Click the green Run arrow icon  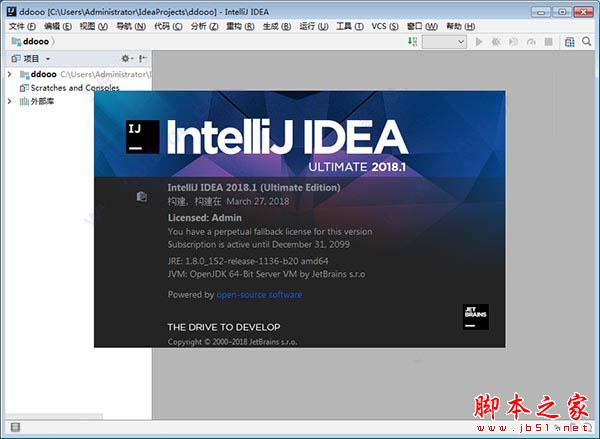(x=479, y=41)
